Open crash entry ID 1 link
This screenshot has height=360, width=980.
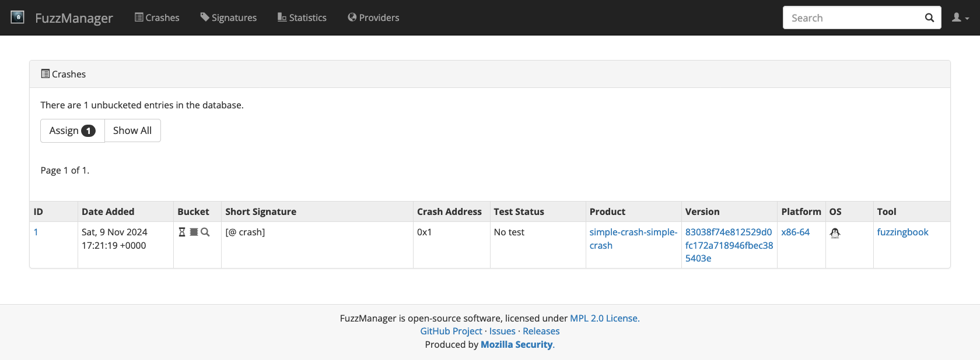coord(36,232)
